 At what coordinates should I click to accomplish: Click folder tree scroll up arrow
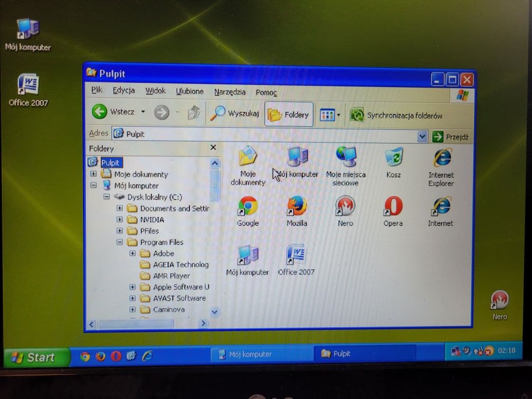tap(214, 164)
